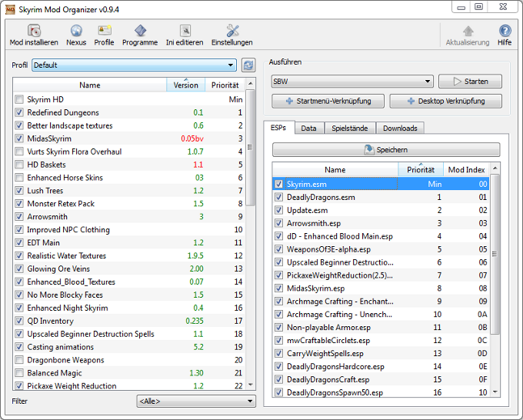This screenshot has height=420, width=523.
Task: Open the Filter <Alle> dropdown
Action: pos(195,401)
